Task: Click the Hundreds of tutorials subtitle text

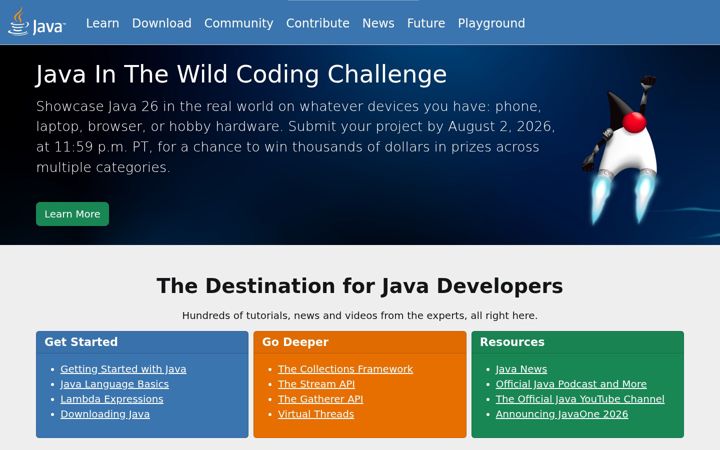Action: [360, 315]
